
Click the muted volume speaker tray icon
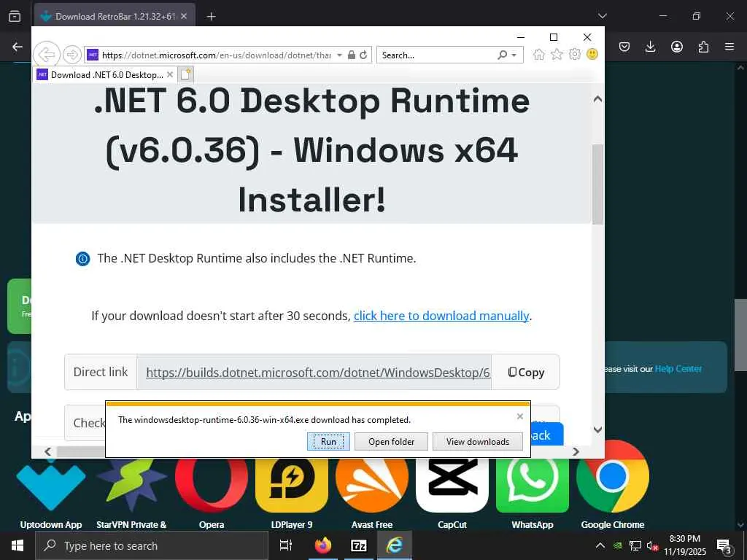pyautogui.click(x=651, y=545)
